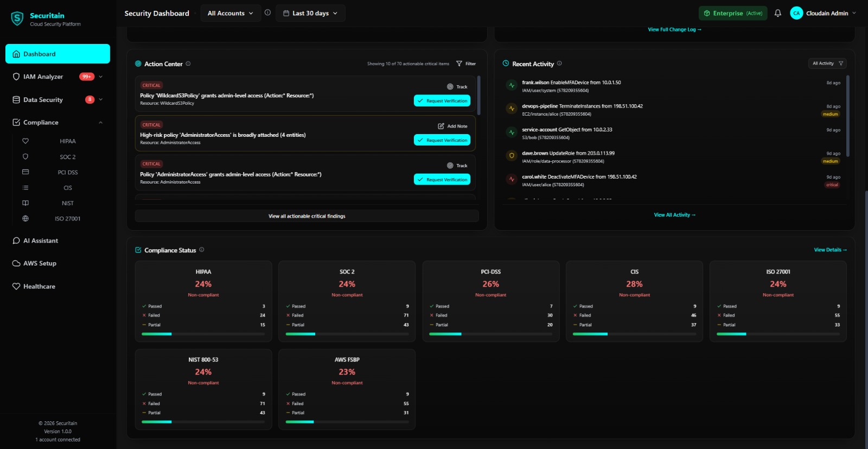868x449 pixels.
Task: Click the PCI DSS card icon in sidebar
Action: [x=25, y=172]
